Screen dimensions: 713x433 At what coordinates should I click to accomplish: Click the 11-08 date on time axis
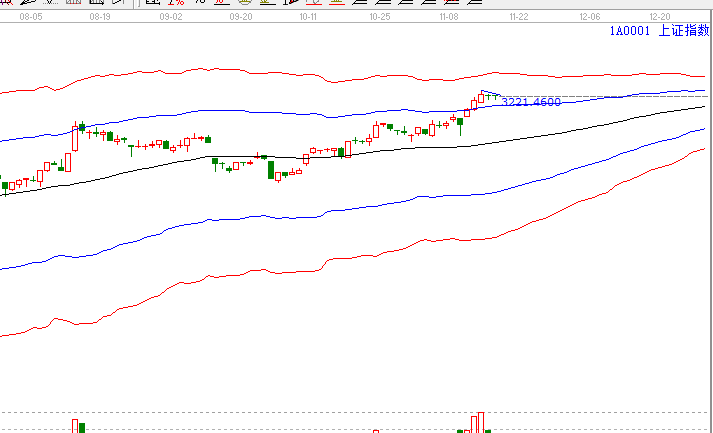tap(449, 17)
